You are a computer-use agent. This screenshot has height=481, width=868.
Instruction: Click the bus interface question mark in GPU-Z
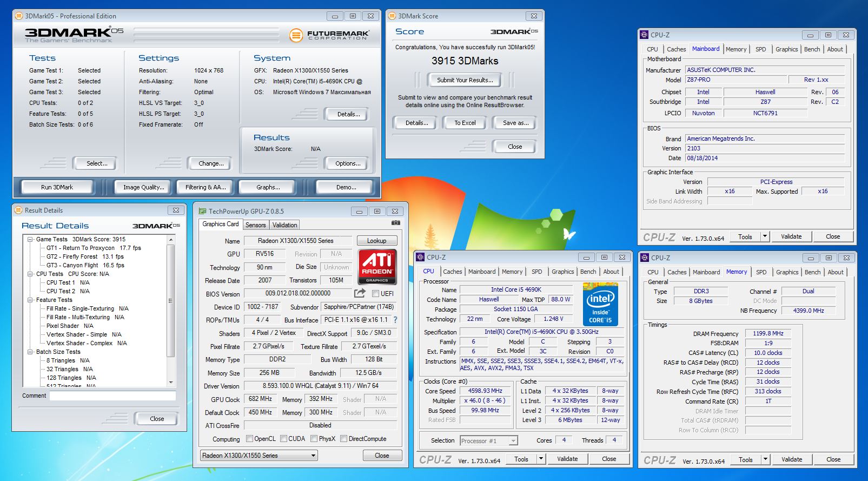coord(395,320)
